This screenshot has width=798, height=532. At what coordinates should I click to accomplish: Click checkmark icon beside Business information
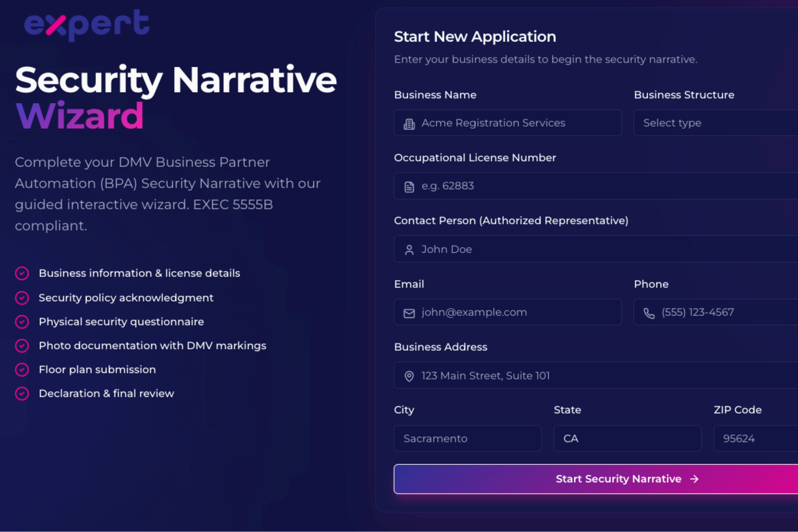pyautogui.click(x=22, y=273)
